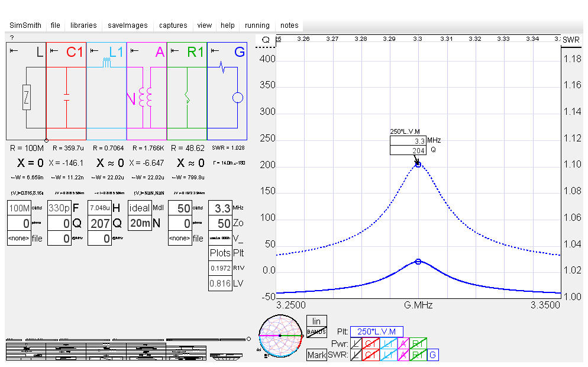This screenshot has height=367, width=588.
Task: Toggle Pwr plot for A
Action: click(403, 343)
